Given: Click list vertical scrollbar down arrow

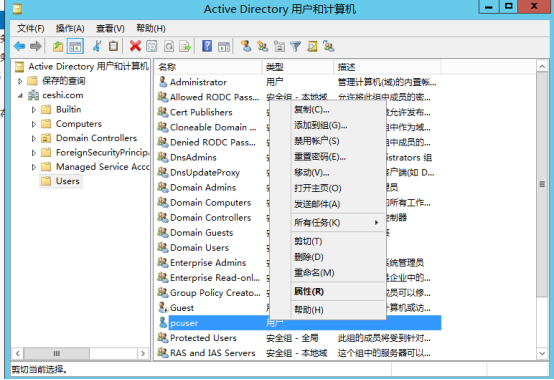Looking at the screenshot, I should tap(542, 353).
